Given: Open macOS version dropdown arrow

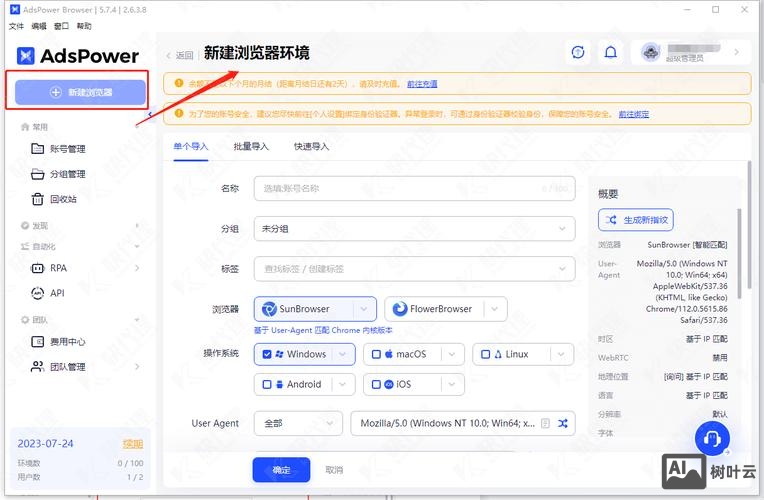Looking at the screenshot, I should point(452,354).
